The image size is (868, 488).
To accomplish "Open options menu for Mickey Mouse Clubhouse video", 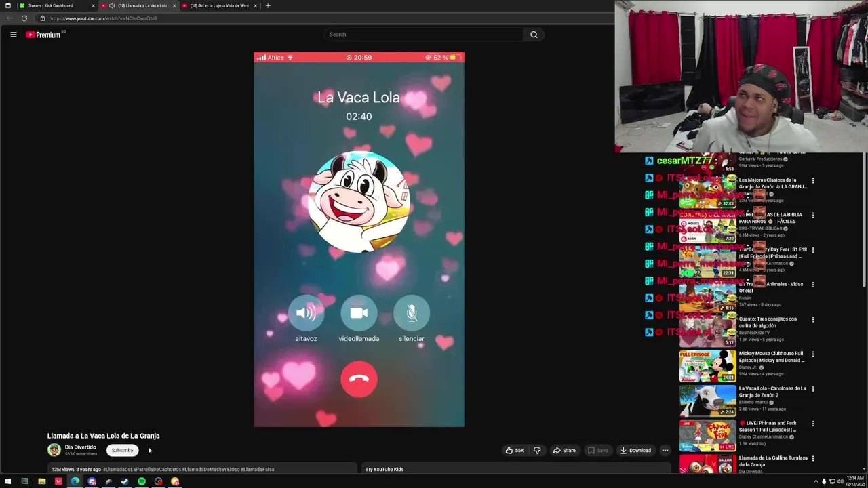I will pos(812,354).
